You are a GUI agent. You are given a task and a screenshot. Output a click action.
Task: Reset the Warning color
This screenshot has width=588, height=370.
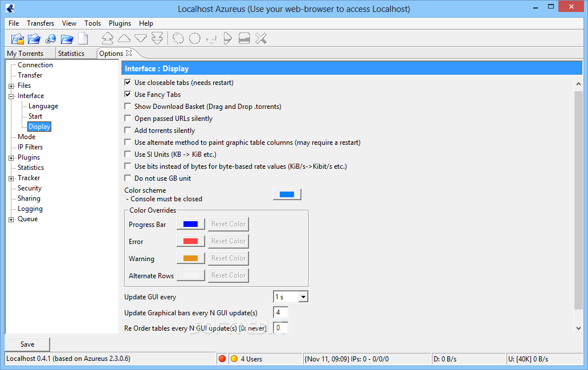(x=228, y=258)
